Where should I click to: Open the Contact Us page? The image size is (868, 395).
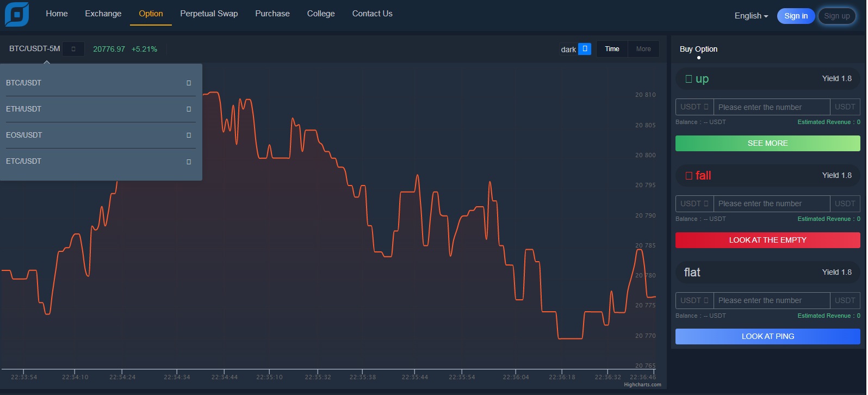click(372, 14)
